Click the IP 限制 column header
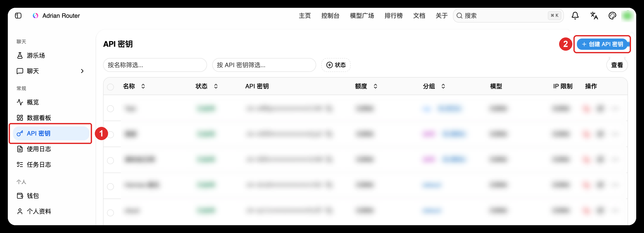 [x=563, y=86]
